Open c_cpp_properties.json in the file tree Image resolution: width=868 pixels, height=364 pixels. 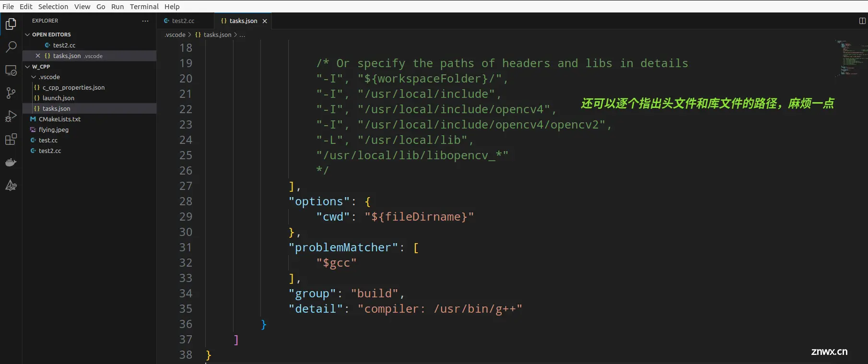coord(89,87)
